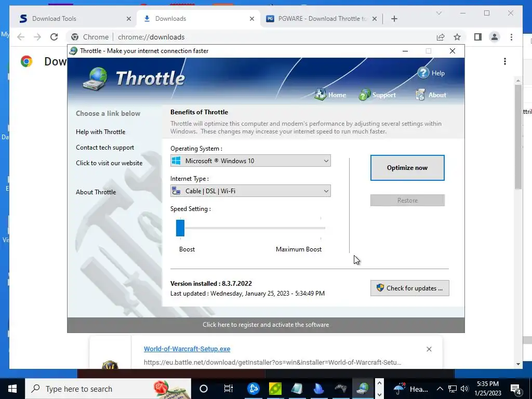Image resolution: width=532 pixels, height=399 pixels.
Task: Open the volume control in the system tray
Action: (464, 389)
